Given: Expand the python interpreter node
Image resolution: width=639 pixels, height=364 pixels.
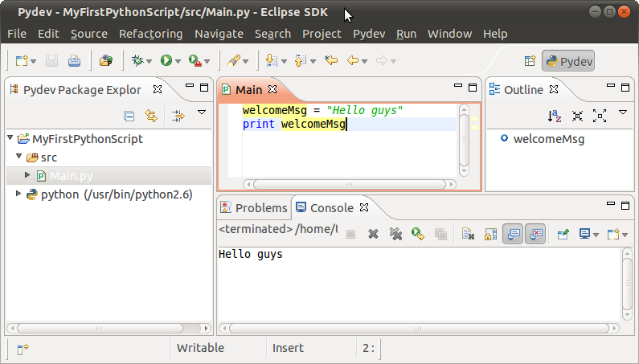Looking at the screenshot, I should coord(18,193).
